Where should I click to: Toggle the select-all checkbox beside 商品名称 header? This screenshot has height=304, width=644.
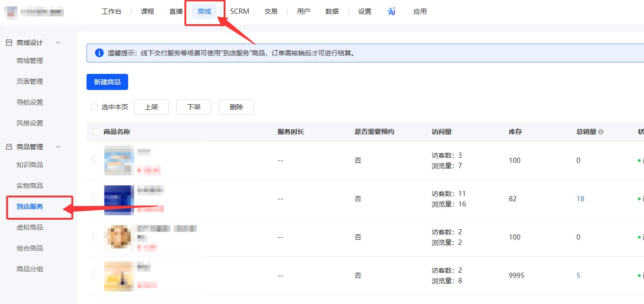96,132
